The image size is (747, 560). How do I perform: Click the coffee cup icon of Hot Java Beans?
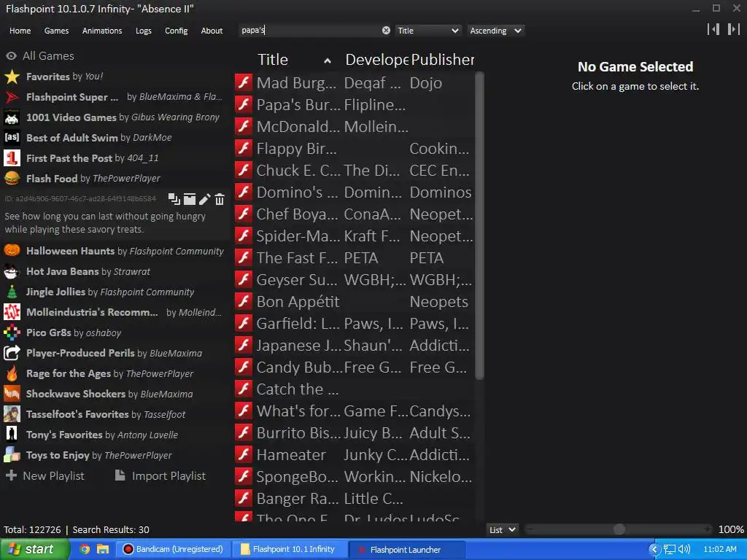[12, 271]
